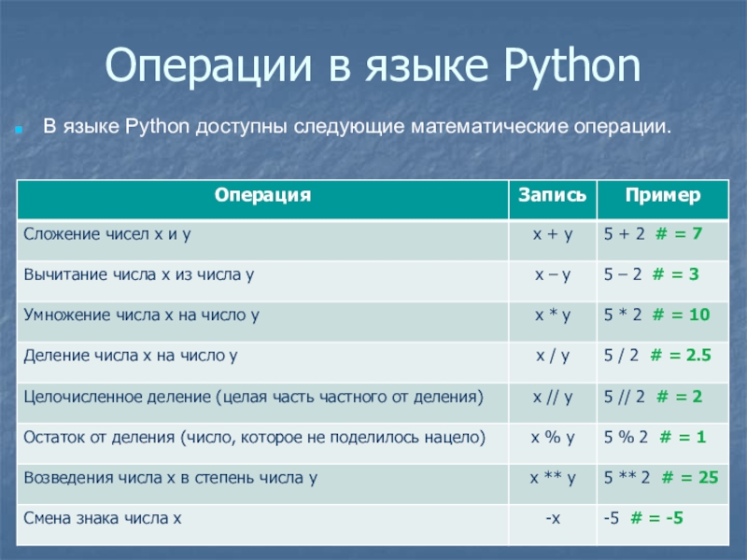This screenshot has height=560, width=747.
Task: Click the "Вычитание числа x из числа y" cell
Action: [x=139, y=274]
